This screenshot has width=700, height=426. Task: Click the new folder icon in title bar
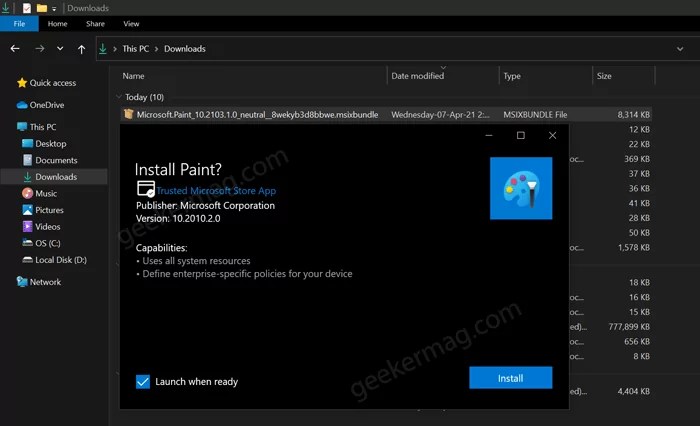tap(42, 8)
